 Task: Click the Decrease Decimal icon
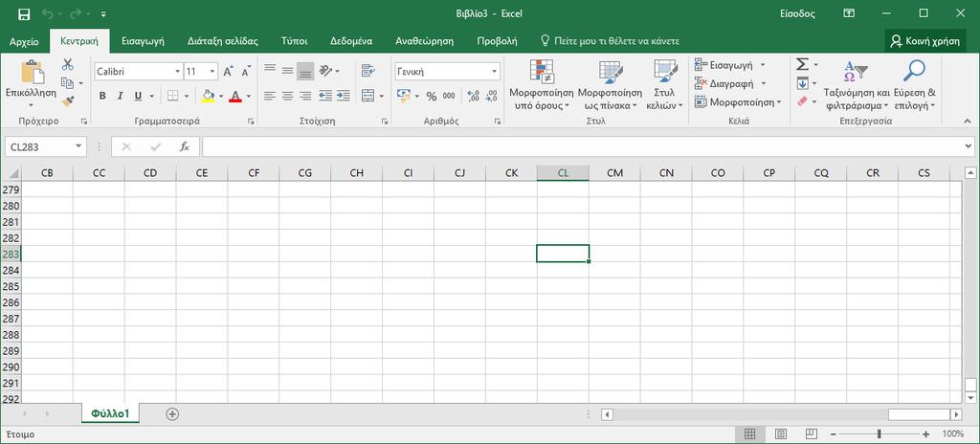[492, 96]
